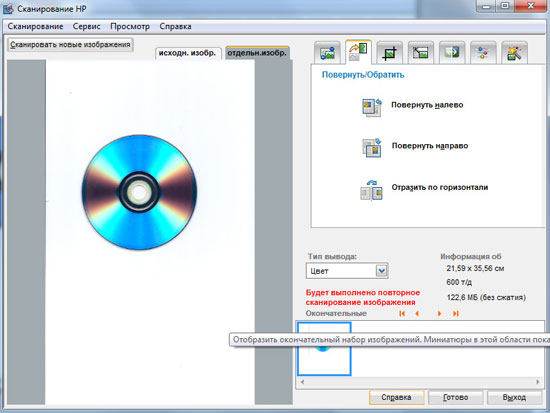This screenshot has height=413, width=550.
Task: Click the Окончательные label
Action: (x=336, y=313)
